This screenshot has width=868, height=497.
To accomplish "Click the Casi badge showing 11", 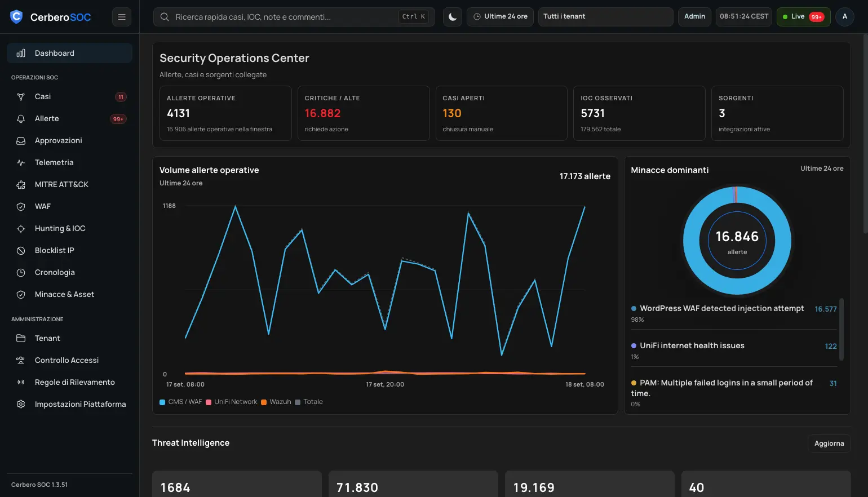I will (x=121, y=97).
